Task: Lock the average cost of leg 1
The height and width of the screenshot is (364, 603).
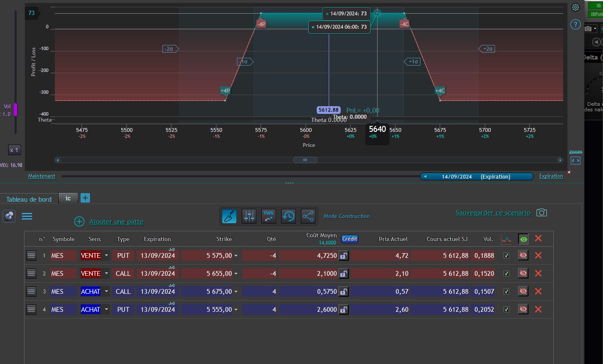Action: tap(343, 256)
